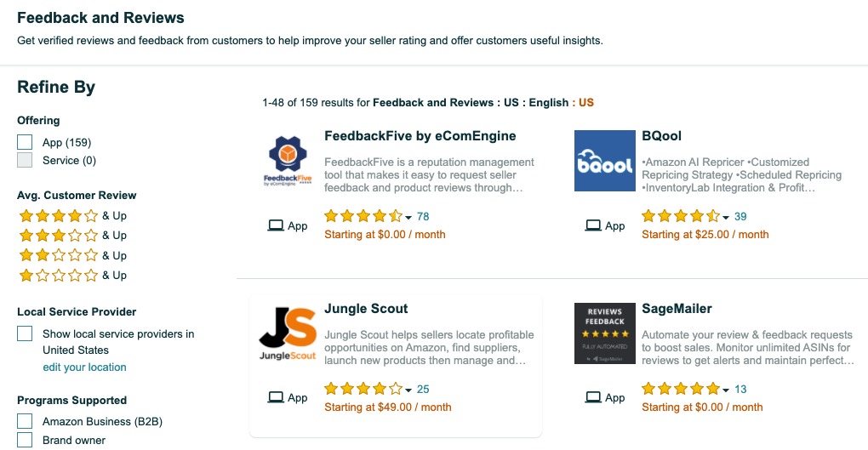
Task: Expand Jungle Scout rating dropdown arrow
Action: (408, 390)
